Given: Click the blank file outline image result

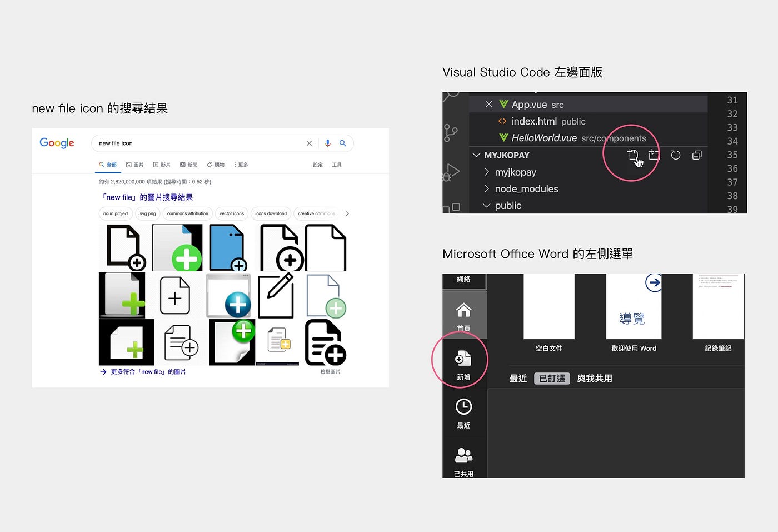Looking at the screenshot, I should tap(326, 247).
